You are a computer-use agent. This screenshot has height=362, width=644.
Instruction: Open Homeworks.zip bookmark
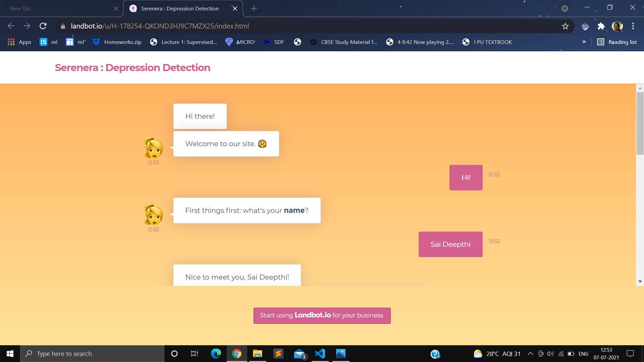pyautogui.click(x=117, y=42)
